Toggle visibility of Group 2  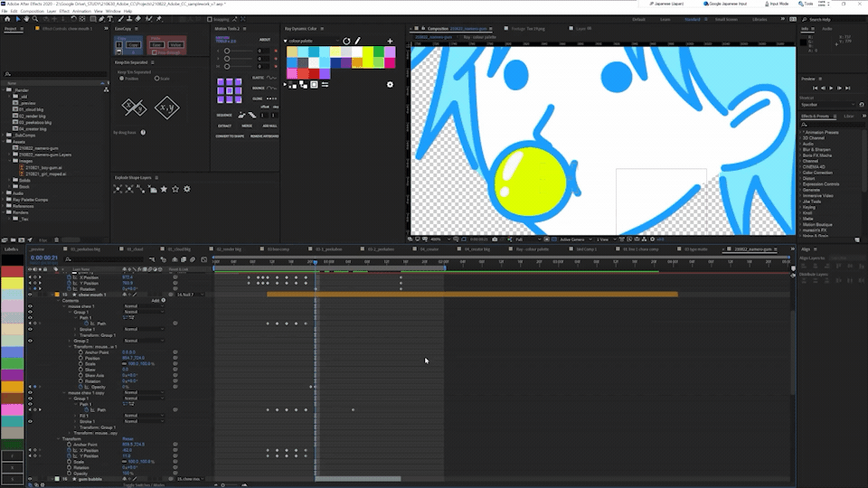tap(30, 341)
